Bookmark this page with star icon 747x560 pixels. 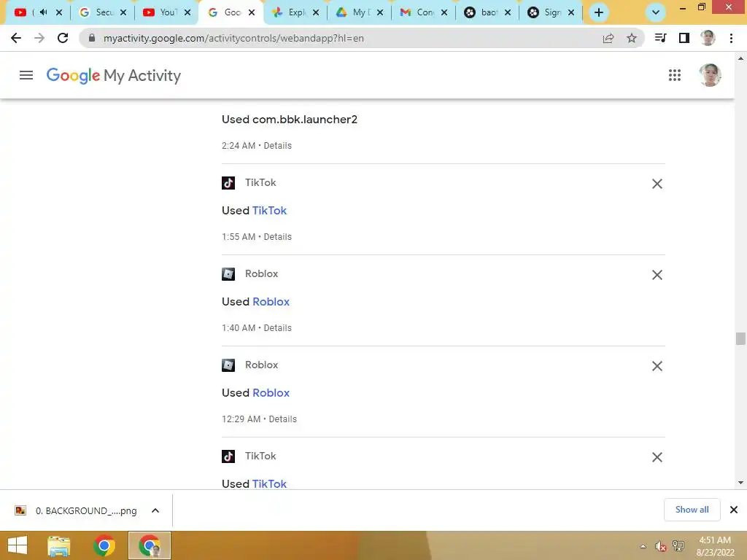(x=632, y=38)
